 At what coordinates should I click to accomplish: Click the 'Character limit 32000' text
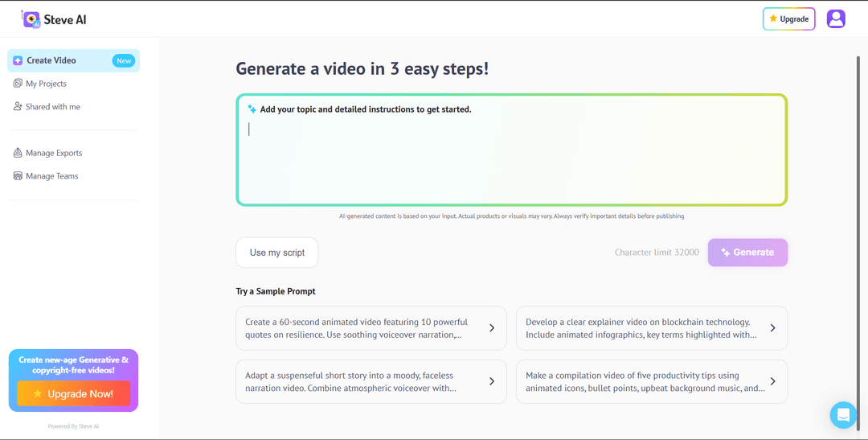(657, 252)
